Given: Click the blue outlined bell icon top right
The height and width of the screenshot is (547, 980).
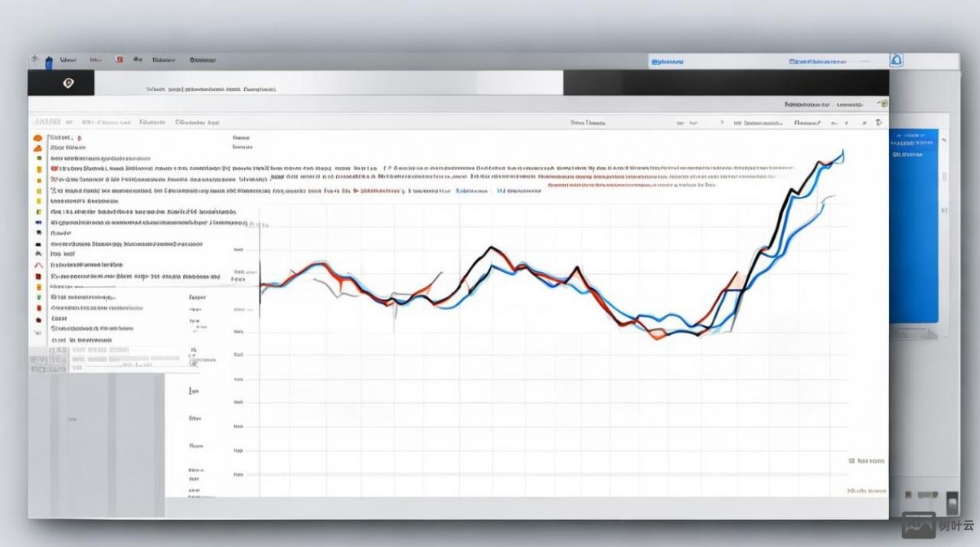Looking at the screenshot, I should click(897, 61).
